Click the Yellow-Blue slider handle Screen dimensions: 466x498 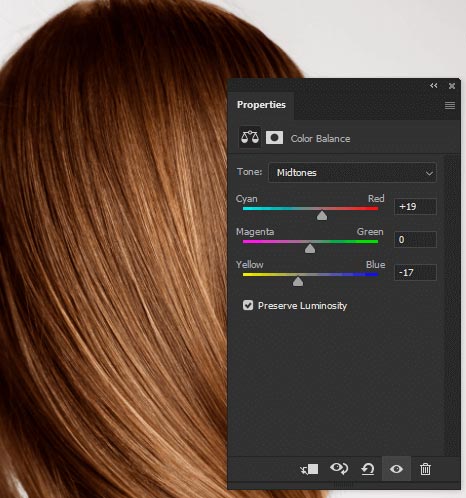[x=298, y=281]
